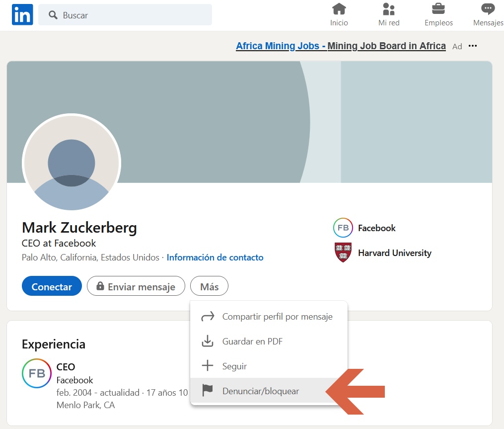Open the Mensajes messaging tab
Viewport: 504px width, 429px height.
tap(488, 14)
